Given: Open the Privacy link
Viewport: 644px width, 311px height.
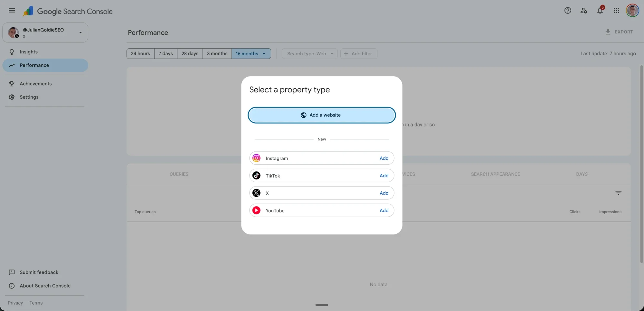Looking at the screenshot, I should pyautogui.click(x=15, y=303).
